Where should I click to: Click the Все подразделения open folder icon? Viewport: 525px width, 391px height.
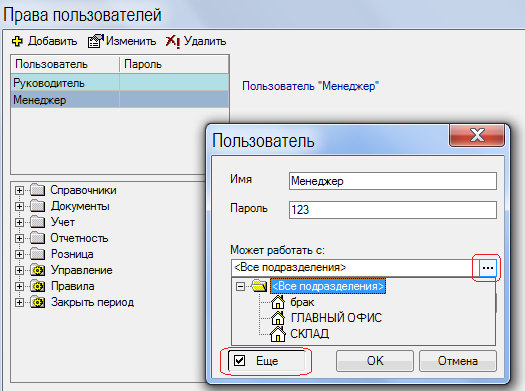point(259,286)
